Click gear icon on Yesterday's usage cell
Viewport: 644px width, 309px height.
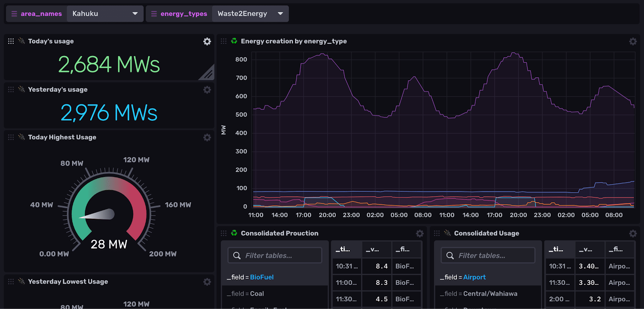pyautogui.click(x=207, y=90)
